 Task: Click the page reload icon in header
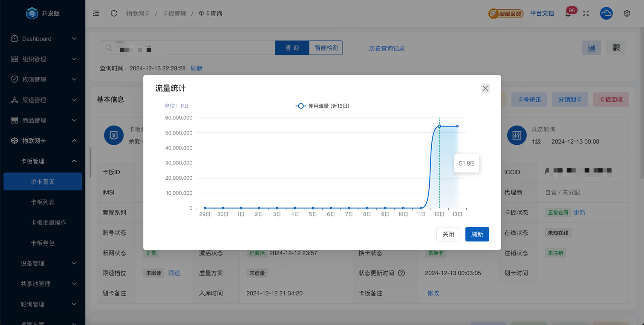pyautogui.click(x=114, y=13)
